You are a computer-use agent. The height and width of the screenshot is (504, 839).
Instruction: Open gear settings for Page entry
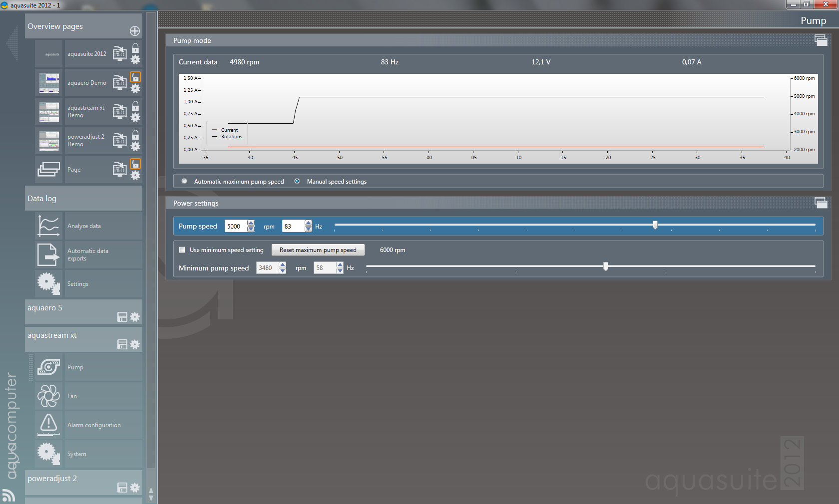(135, 175)
